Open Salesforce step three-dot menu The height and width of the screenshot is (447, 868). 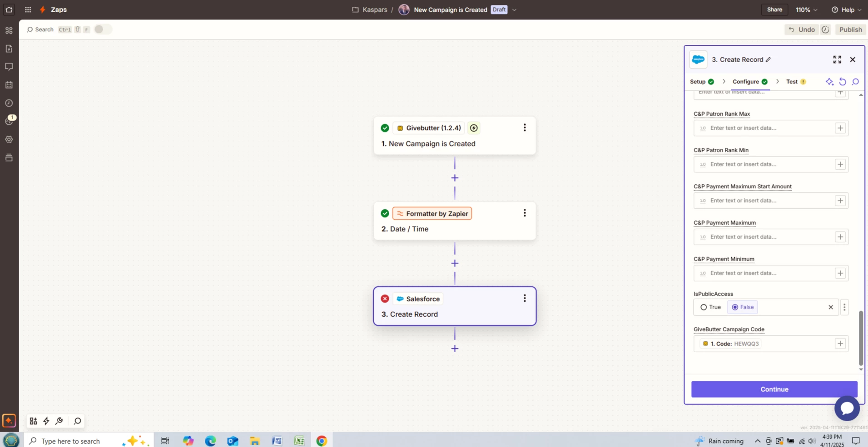pyautogui.click(x=525, y=298)
